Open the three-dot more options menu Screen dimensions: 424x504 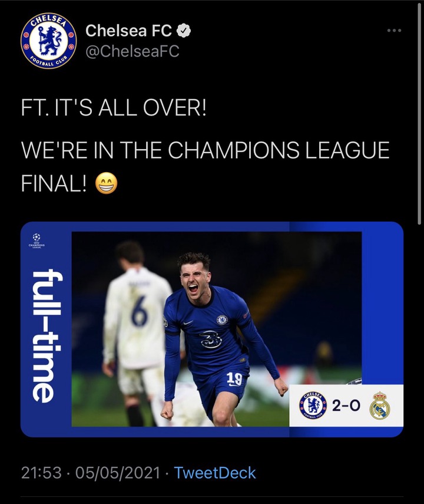tap(394, 31)
